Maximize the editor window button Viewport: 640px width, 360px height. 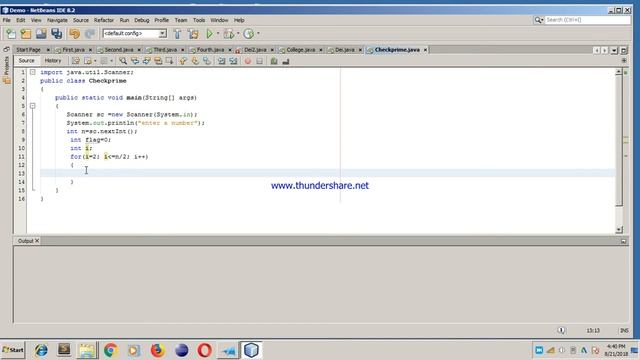point(624,51)
